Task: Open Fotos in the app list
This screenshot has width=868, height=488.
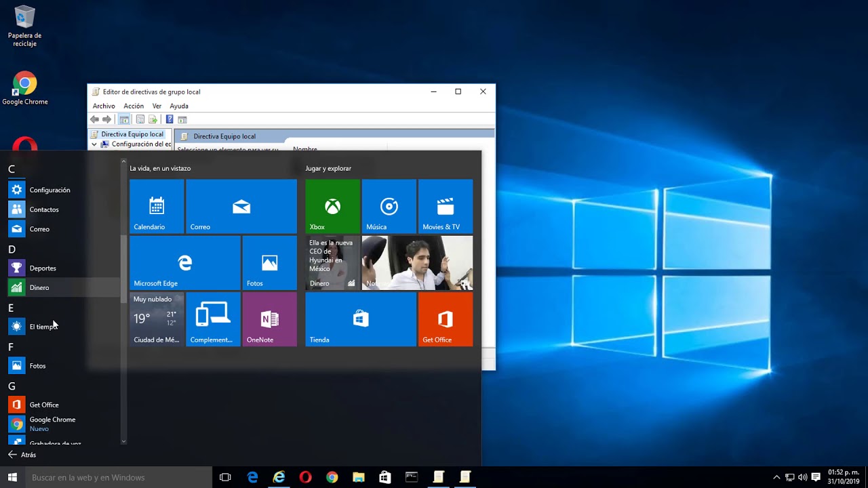Action: point(64,366)
